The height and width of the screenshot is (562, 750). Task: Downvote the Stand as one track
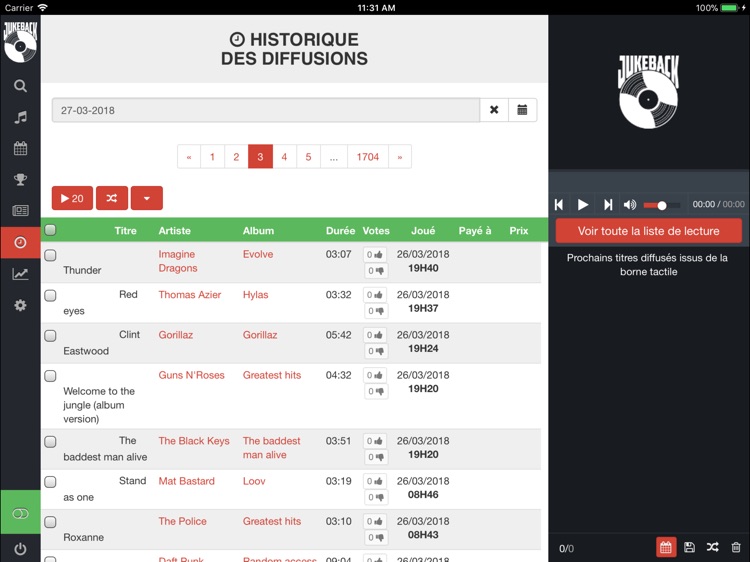click(375, 497)
